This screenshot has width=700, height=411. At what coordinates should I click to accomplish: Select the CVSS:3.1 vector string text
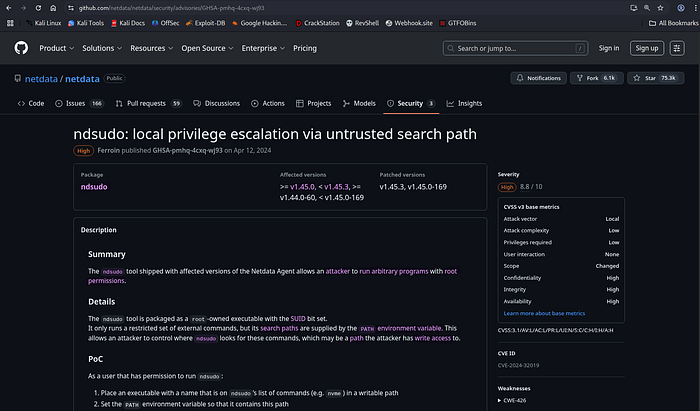555,330
